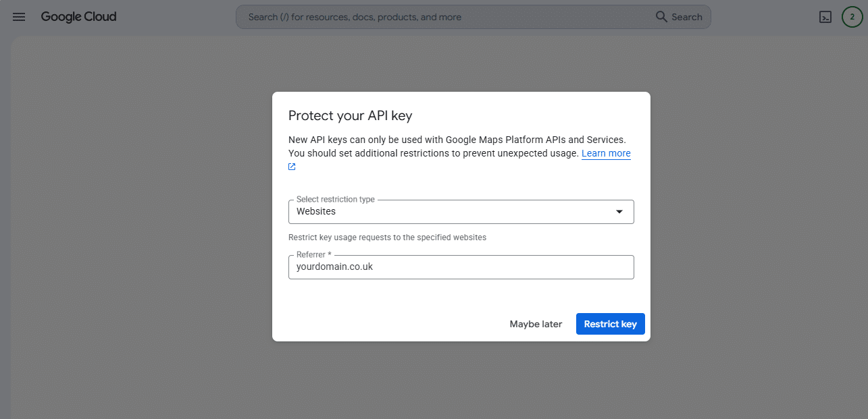Focus the resources search bar
The height and width of the screenshot is (419, 868).
473,17
